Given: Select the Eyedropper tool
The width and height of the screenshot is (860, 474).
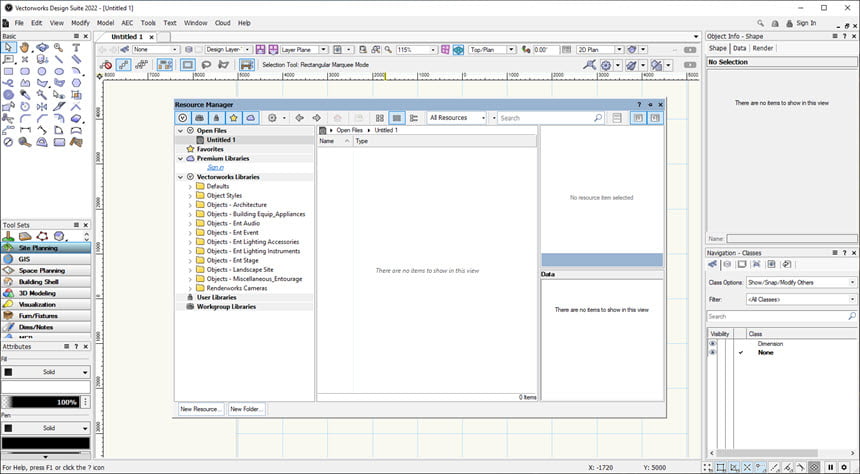Looking at the screenshot, I should pyautogui.click(x=25, y=95).
